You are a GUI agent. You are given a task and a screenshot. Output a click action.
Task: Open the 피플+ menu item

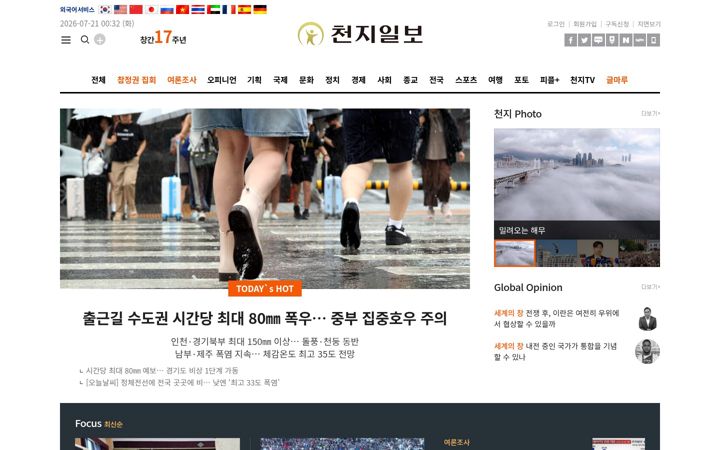pos(550,80)
